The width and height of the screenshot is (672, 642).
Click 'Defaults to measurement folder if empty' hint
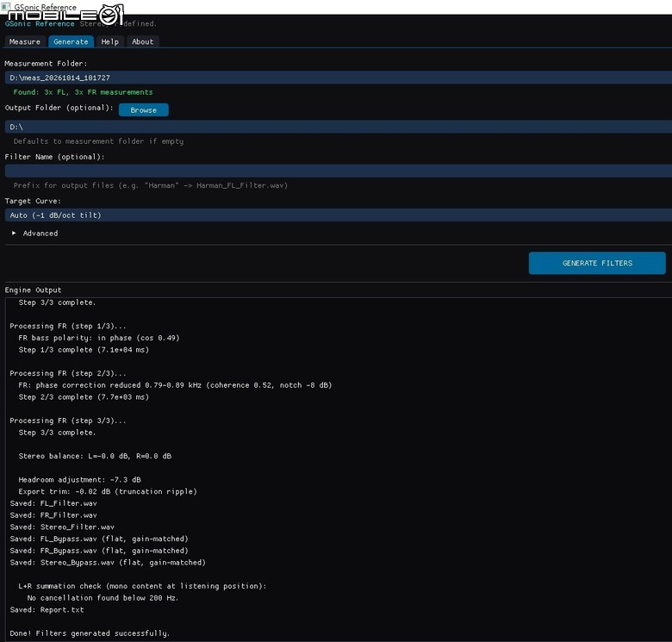click(98, 141)
